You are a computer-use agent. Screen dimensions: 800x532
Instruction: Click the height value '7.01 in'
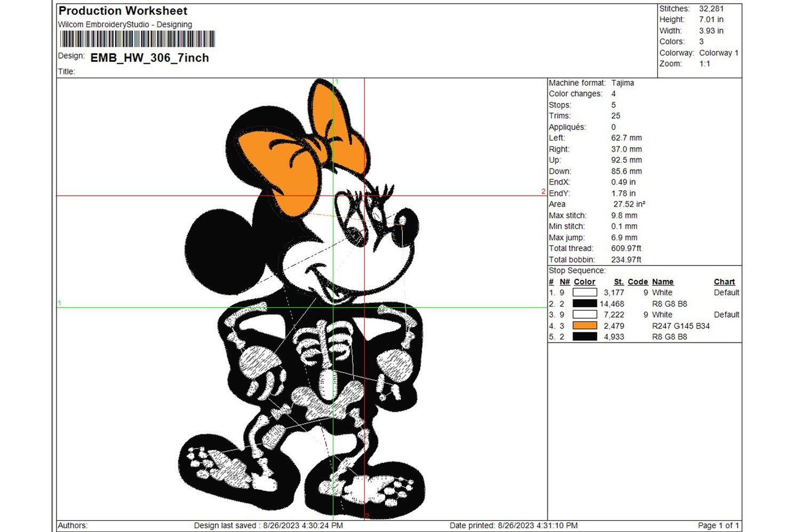pos(711,19)
